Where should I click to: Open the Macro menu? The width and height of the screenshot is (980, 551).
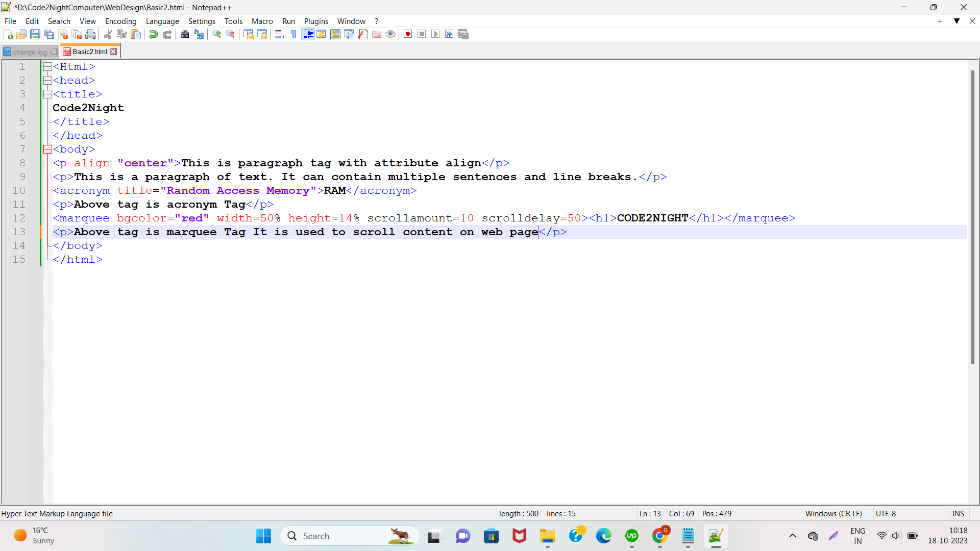[x=262, y=21]
